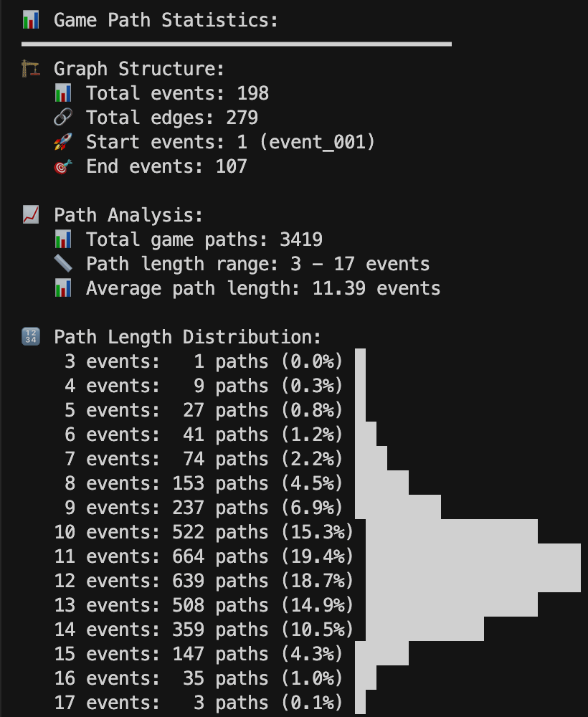Select the histogram bar for 9 events

(x=398, y=507)
